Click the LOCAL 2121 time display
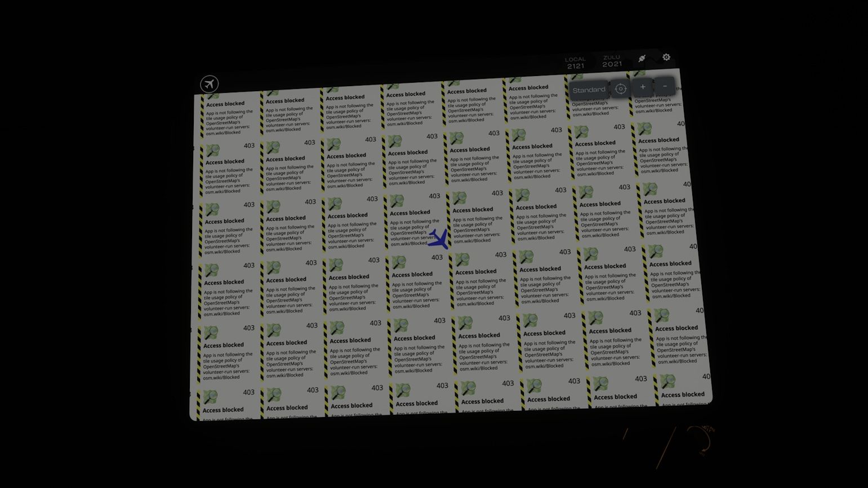Image resolution: width=868 pixels, height=488 pixels. (576, 63)
